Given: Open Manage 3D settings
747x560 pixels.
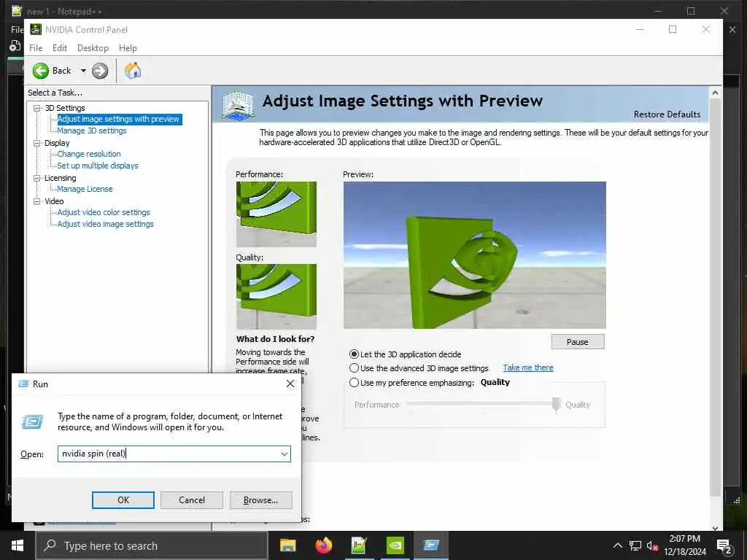Looking at the screenshot, I should tap(92, 131).
